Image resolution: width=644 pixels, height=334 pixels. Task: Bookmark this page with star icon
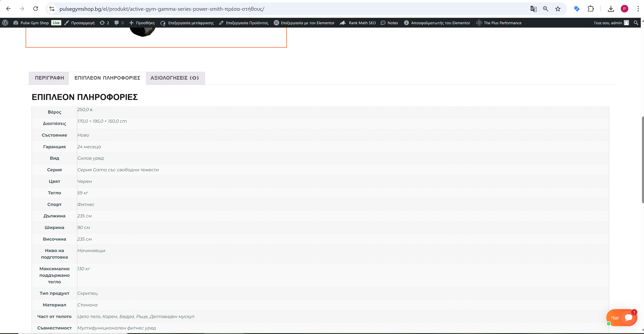pos(558,9)
